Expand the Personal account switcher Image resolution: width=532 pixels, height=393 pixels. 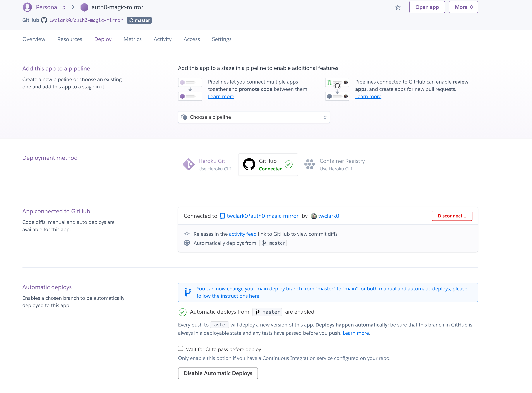click(64, 7)
